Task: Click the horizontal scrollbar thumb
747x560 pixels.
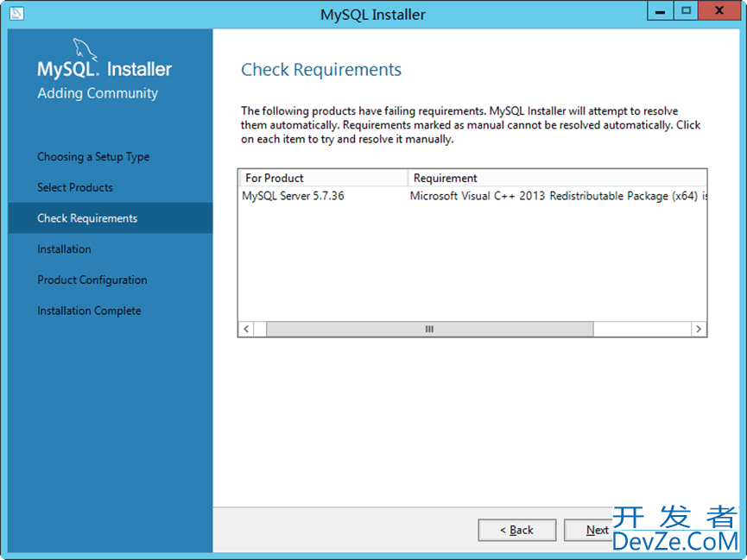Action: (430, 329)
